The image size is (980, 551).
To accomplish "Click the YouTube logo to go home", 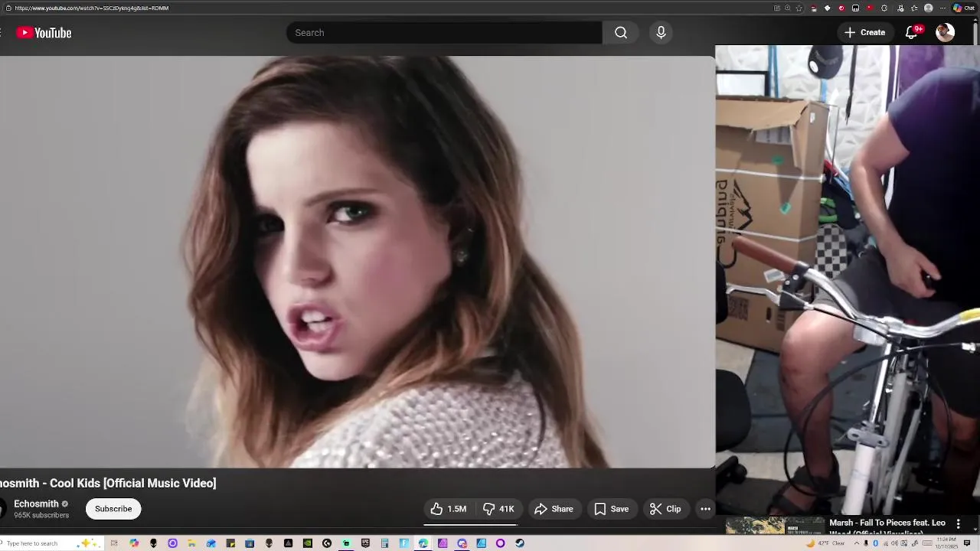I will pos(44,33).
